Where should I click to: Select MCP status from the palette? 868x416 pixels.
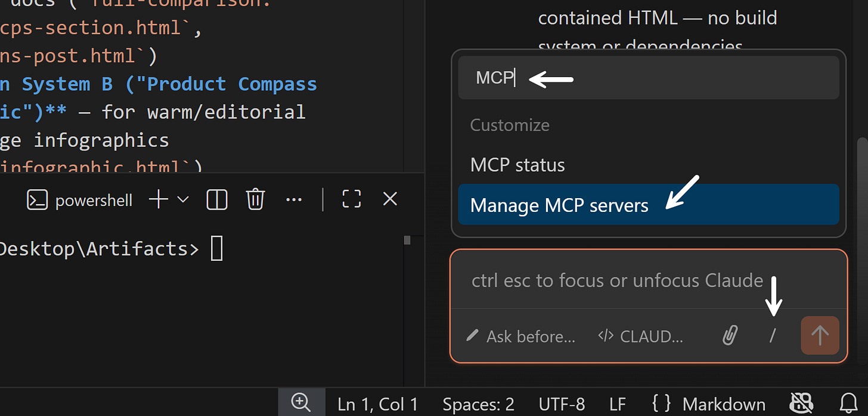(x=517, y=165)
